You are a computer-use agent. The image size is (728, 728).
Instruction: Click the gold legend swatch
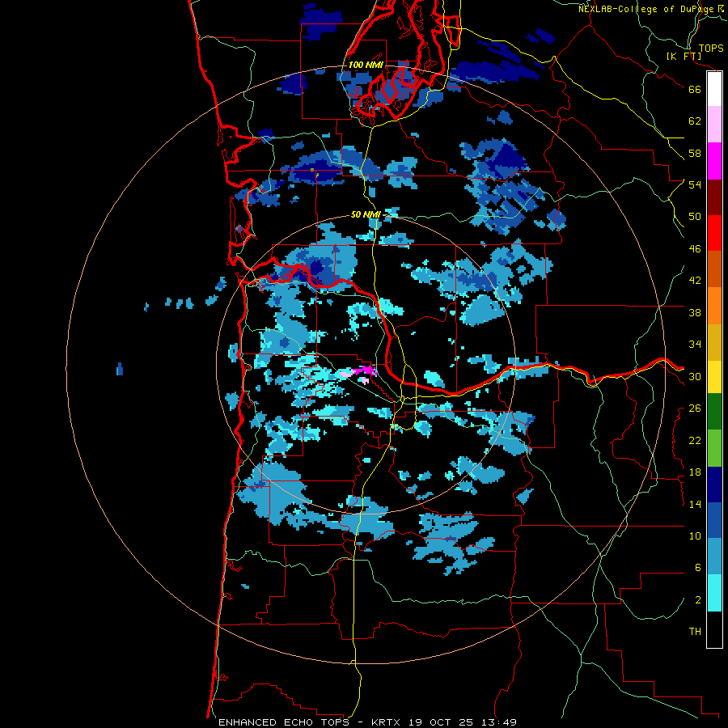click(714, 342)
